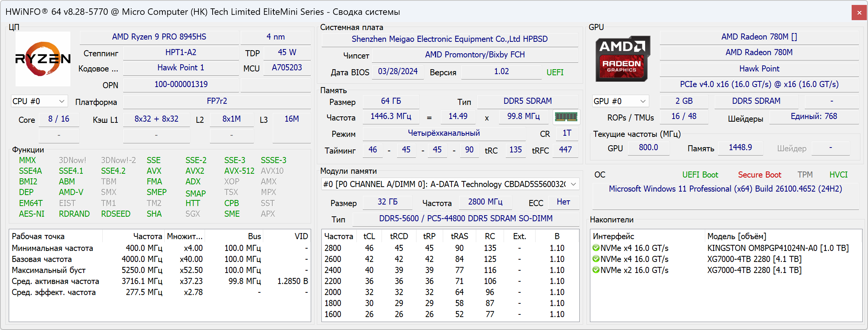Screen dimensions: 868x330
Task: Click the ECC Нет value
Action: point(563,202)
